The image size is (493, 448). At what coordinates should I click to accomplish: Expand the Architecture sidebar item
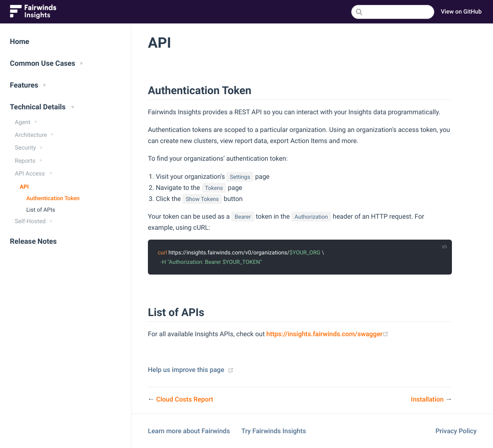pos(53,135)
